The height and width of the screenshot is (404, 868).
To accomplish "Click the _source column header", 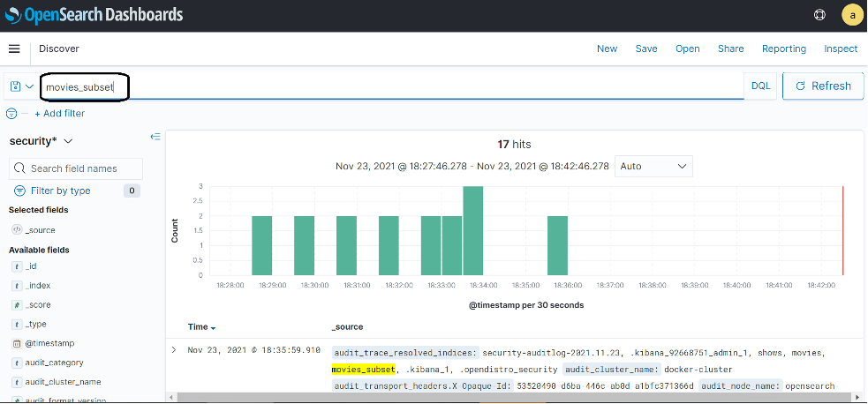I will point(347,327).
